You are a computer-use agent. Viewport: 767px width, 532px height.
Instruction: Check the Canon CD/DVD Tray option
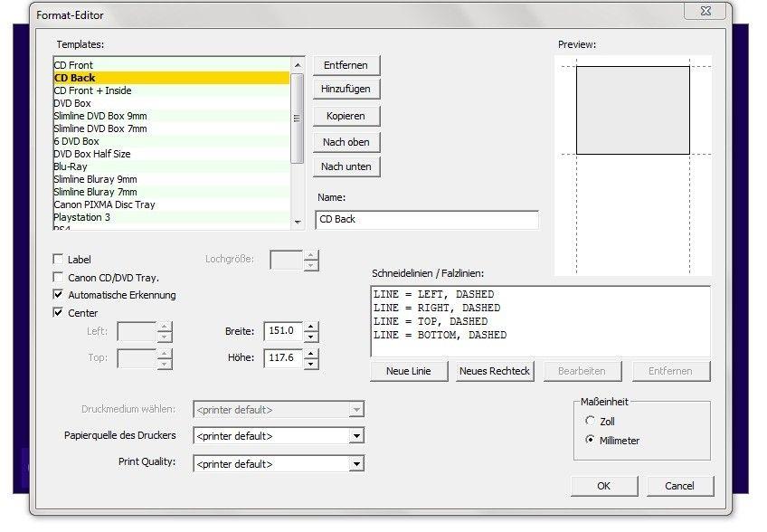click(59, 278)
